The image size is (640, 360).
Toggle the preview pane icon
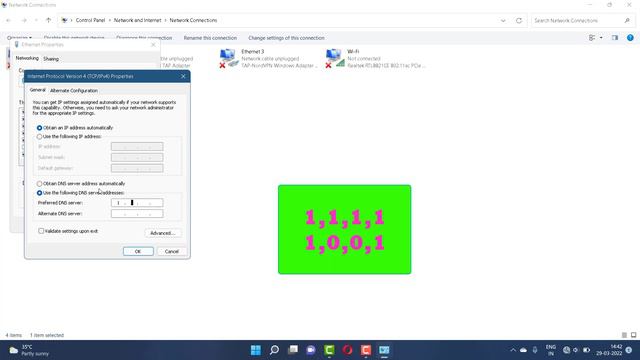tap(615, 38)
